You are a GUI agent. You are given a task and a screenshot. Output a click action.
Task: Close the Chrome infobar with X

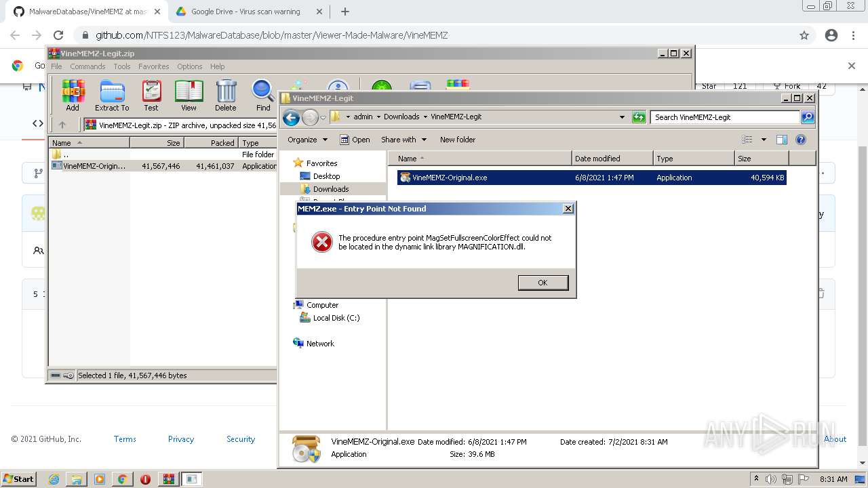tap(852, 66)
